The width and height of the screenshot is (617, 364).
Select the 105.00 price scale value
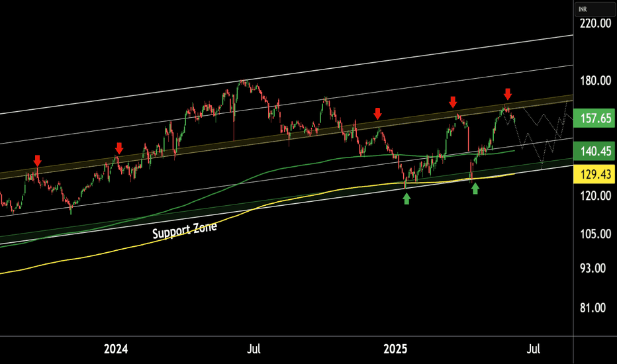click(595, 234)
